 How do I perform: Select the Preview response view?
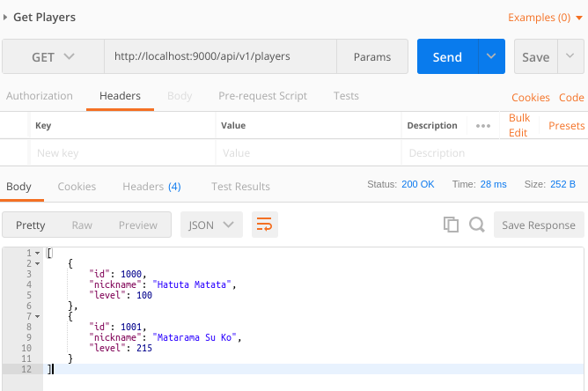(x=137, y=225)
